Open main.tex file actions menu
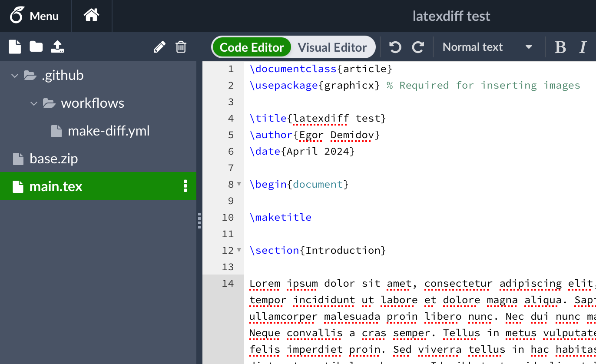 tap(185, 186)
